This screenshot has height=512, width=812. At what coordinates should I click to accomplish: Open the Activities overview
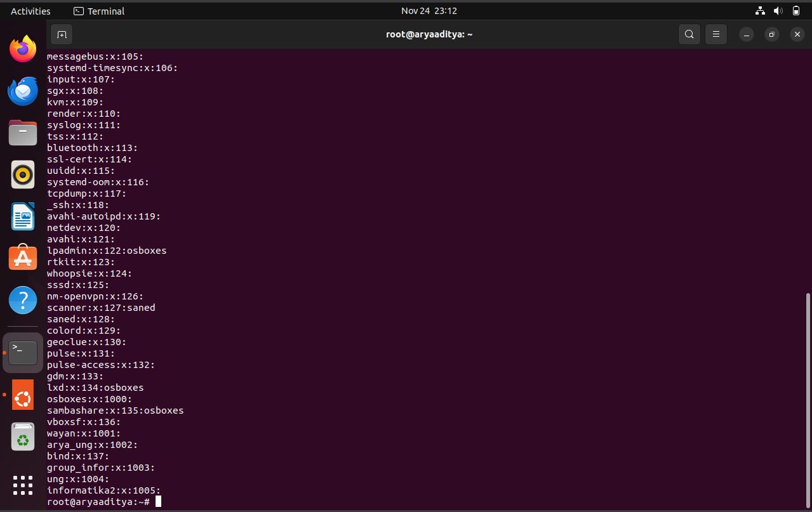(x=30, y=11)
